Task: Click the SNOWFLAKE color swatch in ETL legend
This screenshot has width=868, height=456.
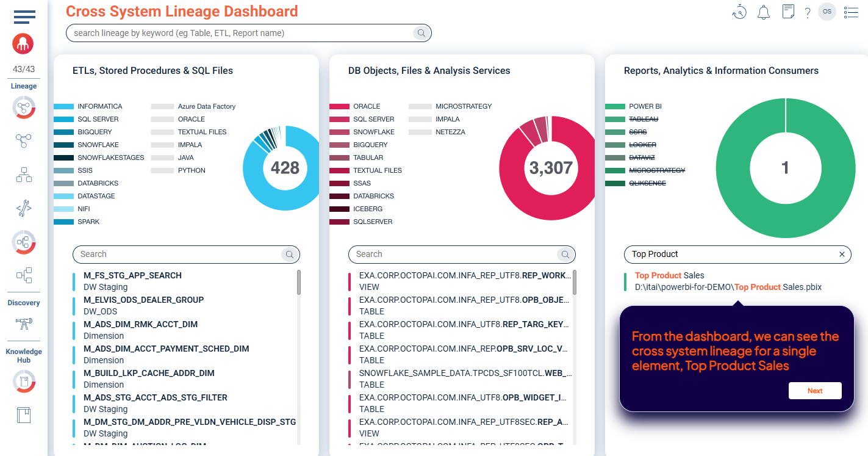Action: point(63,145)
